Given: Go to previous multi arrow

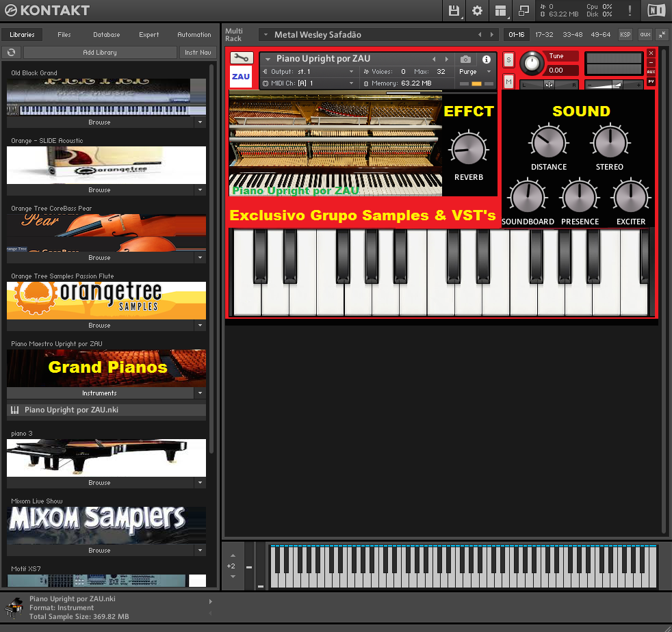Looking at the screenshot, I should point(480,35).
